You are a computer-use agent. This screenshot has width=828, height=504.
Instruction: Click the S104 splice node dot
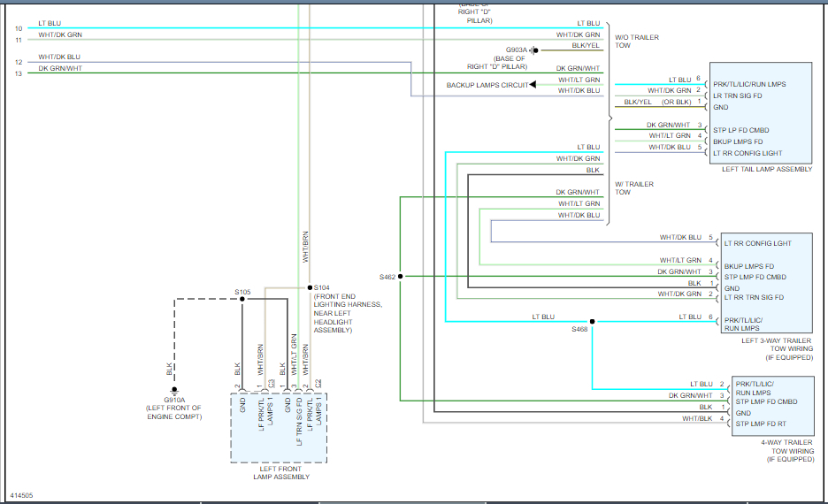(309, 287)
